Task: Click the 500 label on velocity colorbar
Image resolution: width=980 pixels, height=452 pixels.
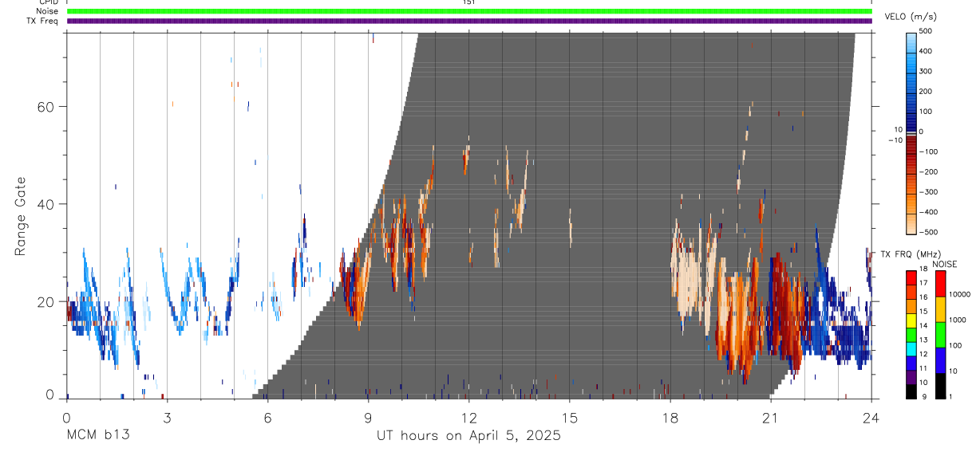Action: 927,31
